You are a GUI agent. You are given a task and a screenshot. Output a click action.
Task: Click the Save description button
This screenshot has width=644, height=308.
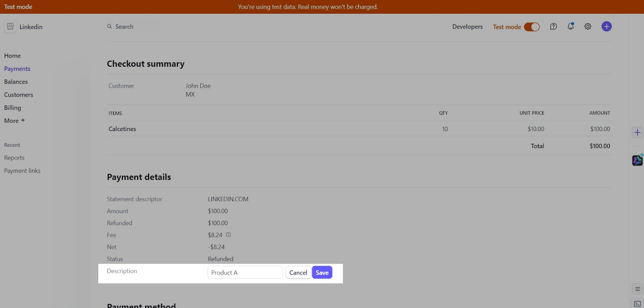point(322,273)
